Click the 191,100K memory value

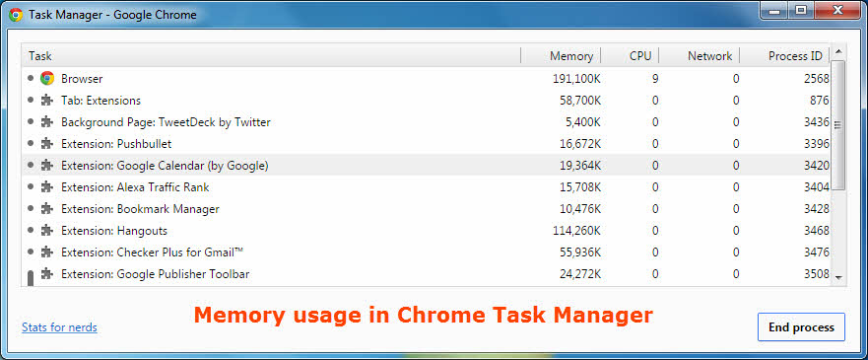pyautogui.click(x=576, y=79)
